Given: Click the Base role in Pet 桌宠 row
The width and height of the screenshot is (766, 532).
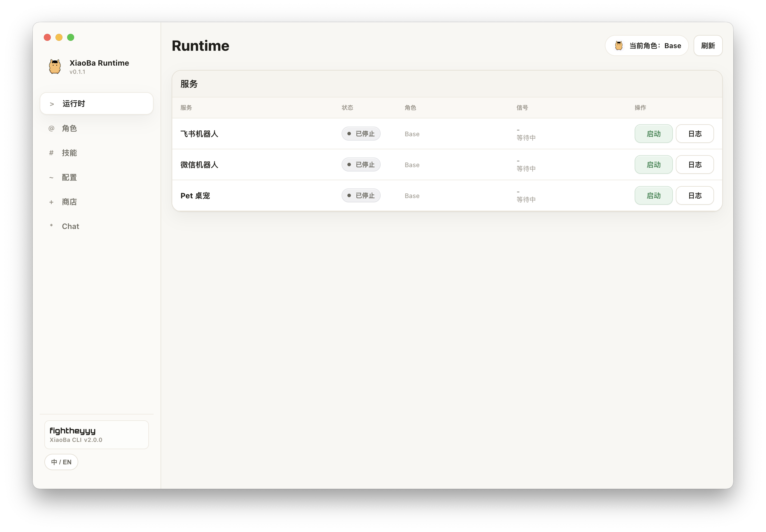Looking at the screenshot, I should click(412, 196).
